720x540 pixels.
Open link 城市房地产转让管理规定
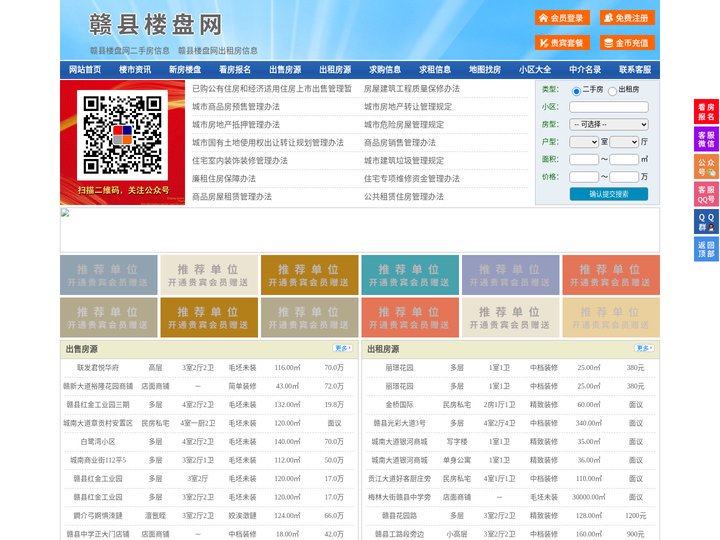tap(408, 107)
